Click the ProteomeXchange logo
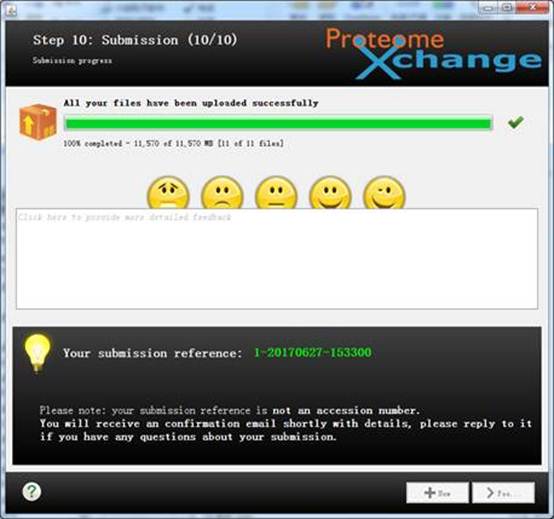This screenshot has width=554, height=519. [433, 53]
